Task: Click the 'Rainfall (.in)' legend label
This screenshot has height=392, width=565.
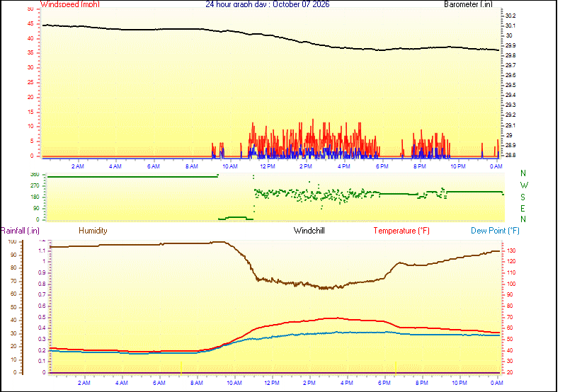Action: pos(20,231)
